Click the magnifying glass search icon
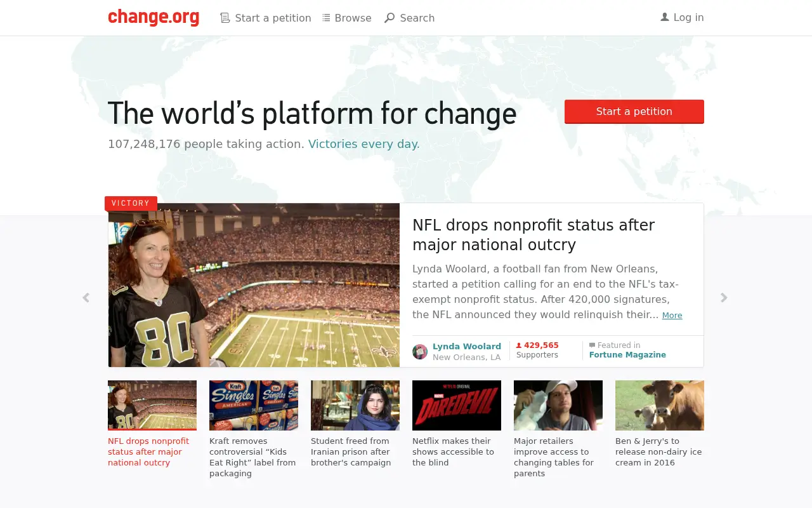Viewport: 812px width, 508px height. (x=390, y=18)
